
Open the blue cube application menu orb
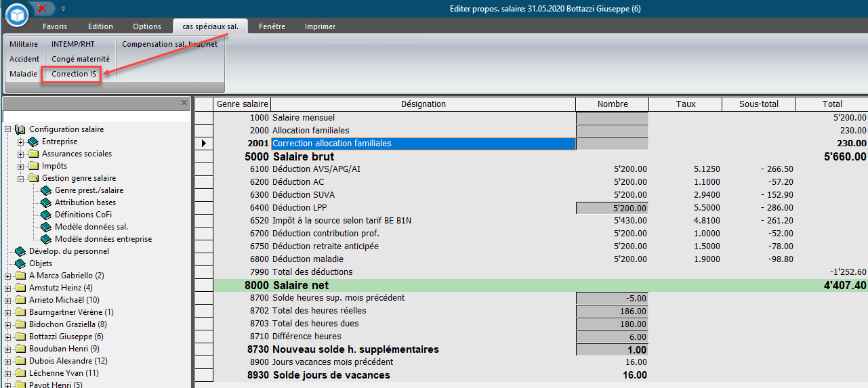click(17, 14)
